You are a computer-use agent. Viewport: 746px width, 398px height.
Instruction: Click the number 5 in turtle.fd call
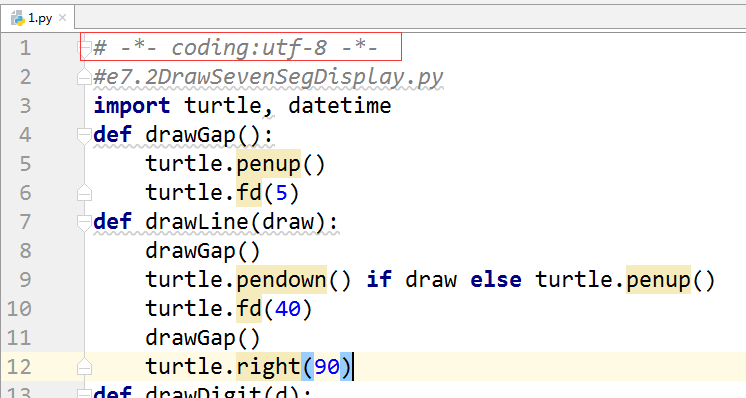pyautogui.click(x=281, y=193)
